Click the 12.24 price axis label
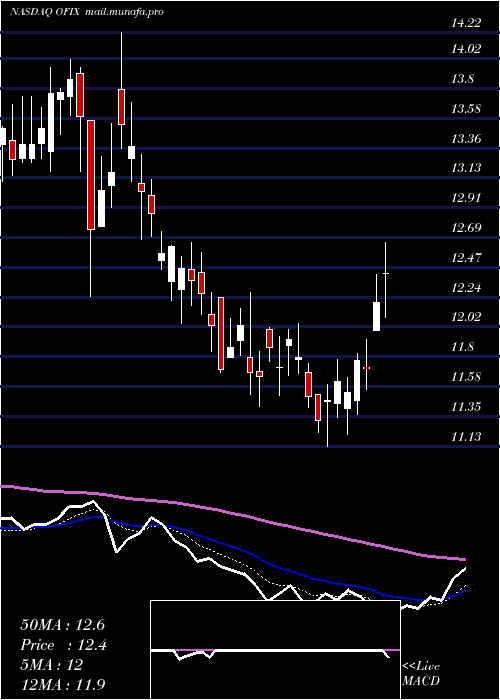500x700 pixels. [x=466, y=288]
